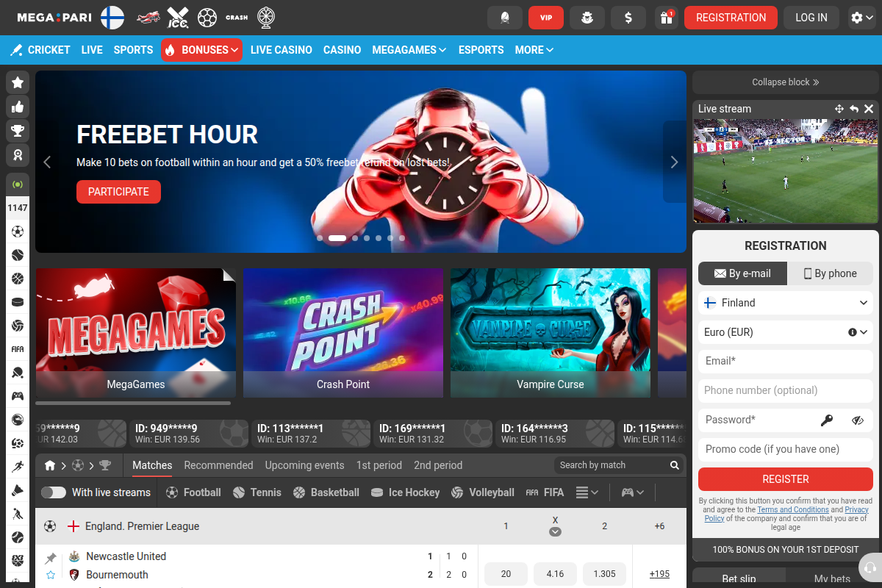This screenshot has height=588, width=882.
Task: Switch to 1st period tab
Action: coord(379,465)
